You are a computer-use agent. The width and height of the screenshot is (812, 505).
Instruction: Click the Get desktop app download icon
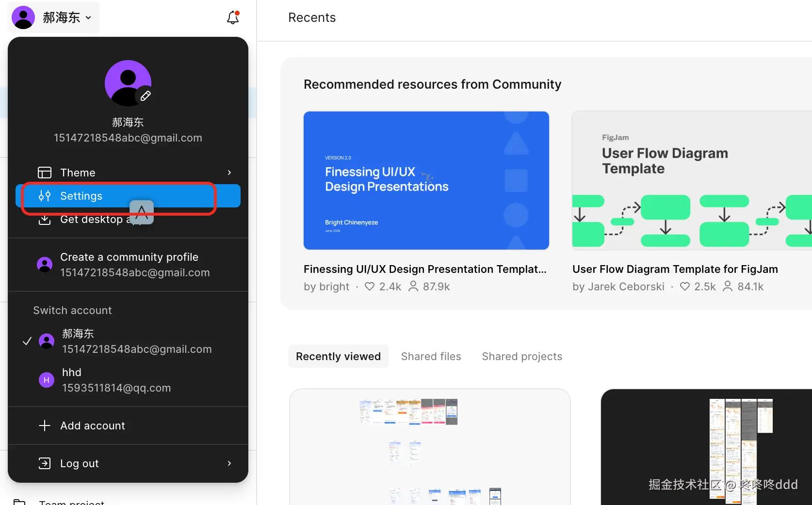45,220
